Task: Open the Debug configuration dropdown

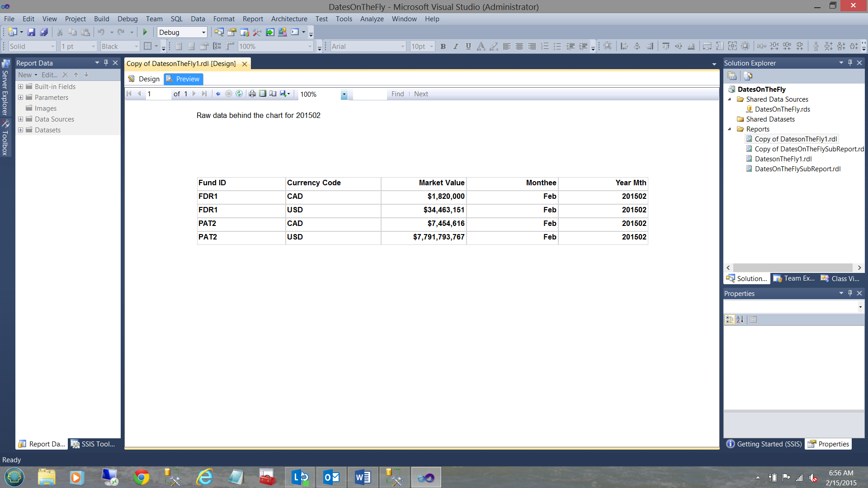Action: coord(203,33)
